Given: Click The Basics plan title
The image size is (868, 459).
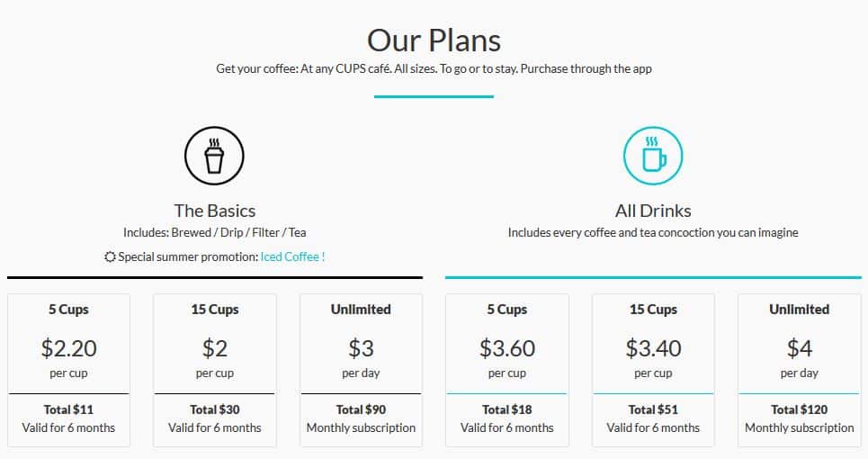Looking at the screenshot, I should coord(214,211).
